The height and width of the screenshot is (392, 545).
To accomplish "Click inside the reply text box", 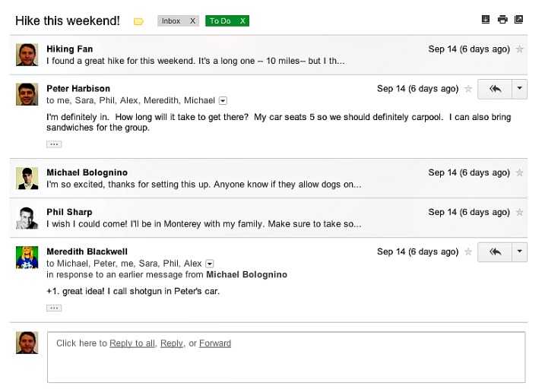I will coord(286,357).
